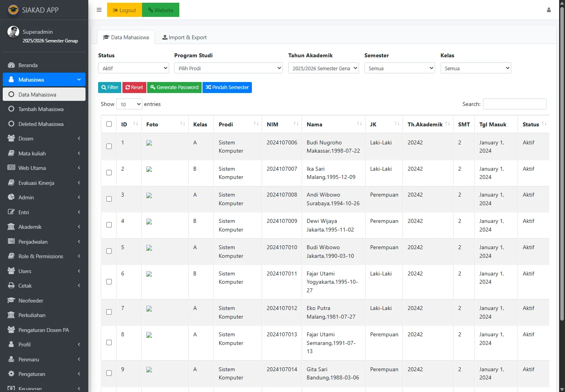Select the checkbox for Dewi Wijaya's row
This screenshot has height=392, width=565.
109,225
